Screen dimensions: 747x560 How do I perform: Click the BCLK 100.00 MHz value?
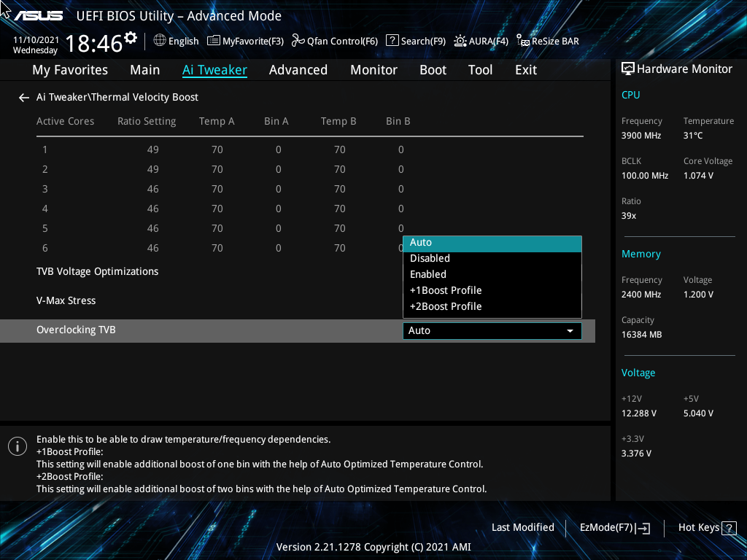[645, 176]
